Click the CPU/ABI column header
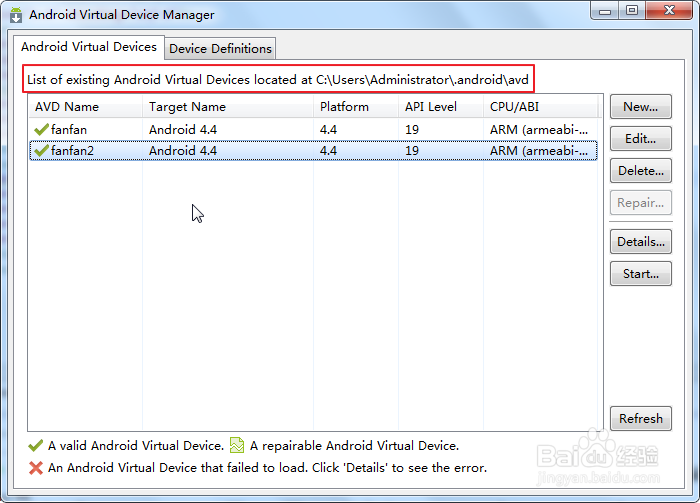 coord(514,107)
